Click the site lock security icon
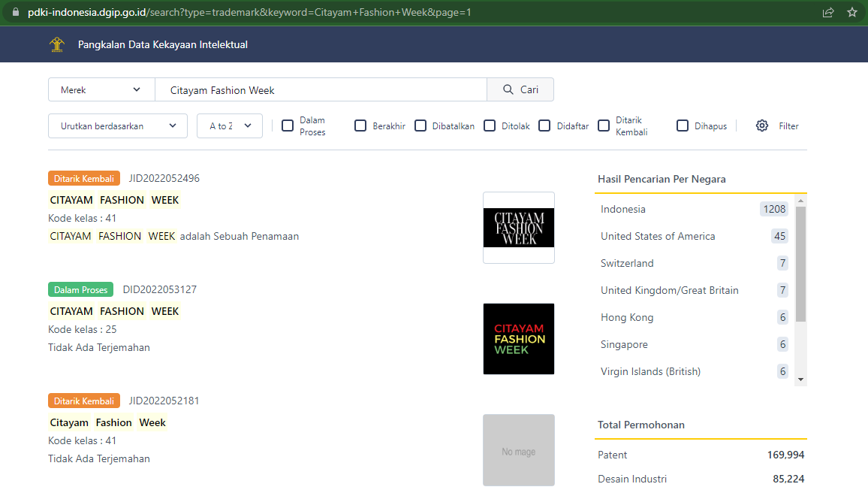The image size is (868, 490). click(16, 11)
